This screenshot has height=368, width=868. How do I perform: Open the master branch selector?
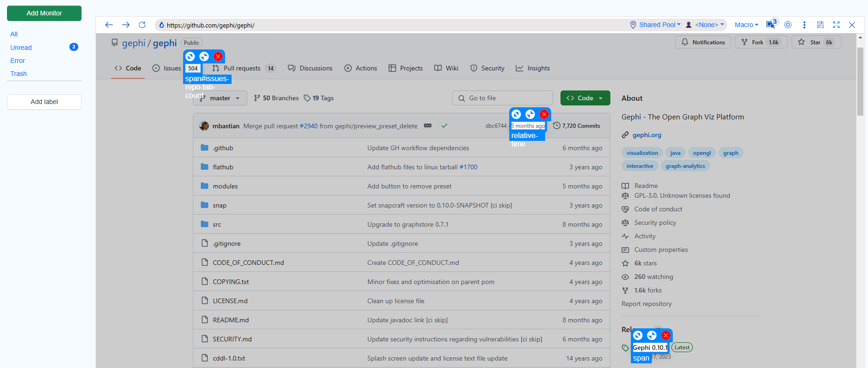220,98
